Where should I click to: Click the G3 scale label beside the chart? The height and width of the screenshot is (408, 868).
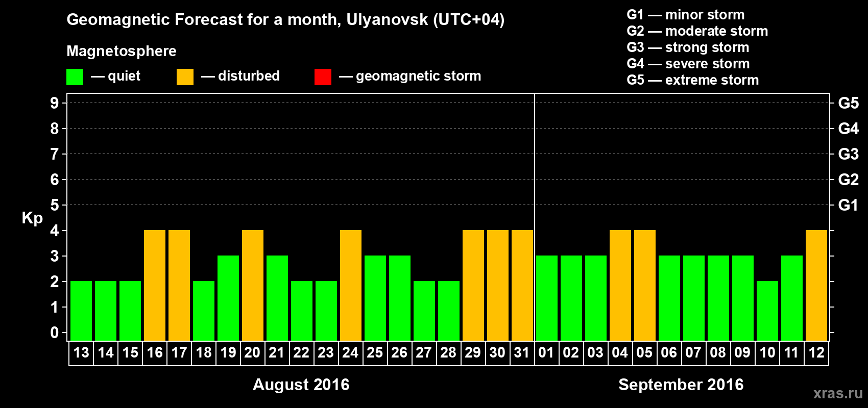click(849, 154)
